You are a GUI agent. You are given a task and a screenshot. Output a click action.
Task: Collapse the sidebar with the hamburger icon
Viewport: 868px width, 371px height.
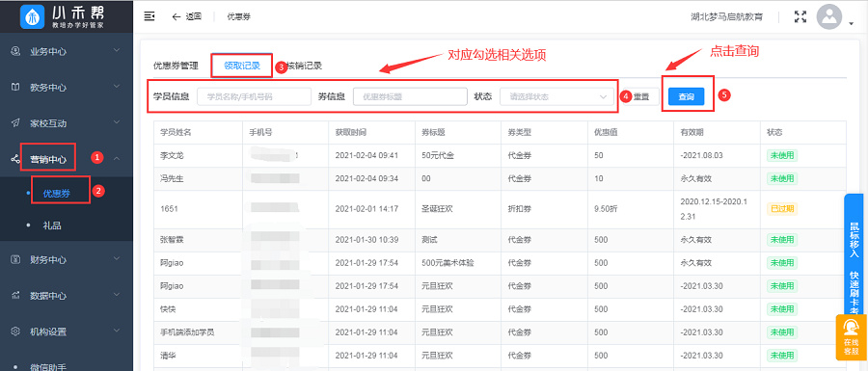coord(149,16)
